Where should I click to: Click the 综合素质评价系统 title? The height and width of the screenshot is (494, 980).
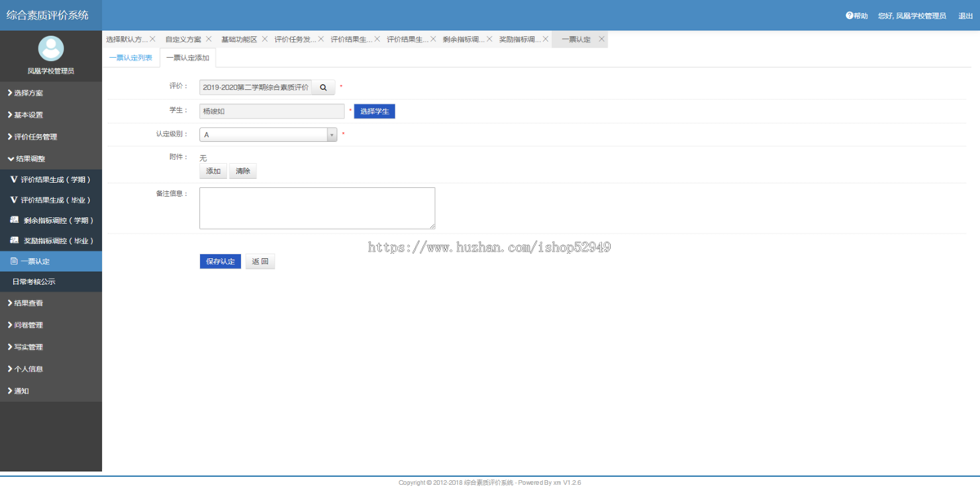pyautogui.click(x=47, y=15)
